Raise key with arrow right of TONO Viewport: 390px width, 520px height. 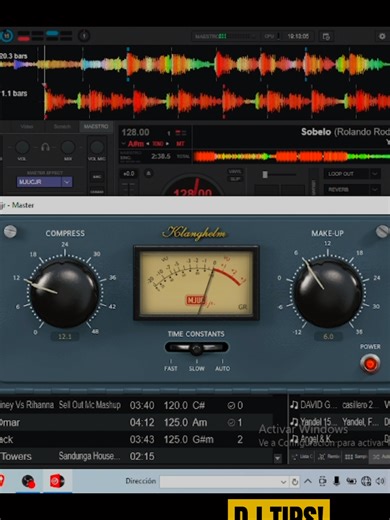[x=167, y=144]
